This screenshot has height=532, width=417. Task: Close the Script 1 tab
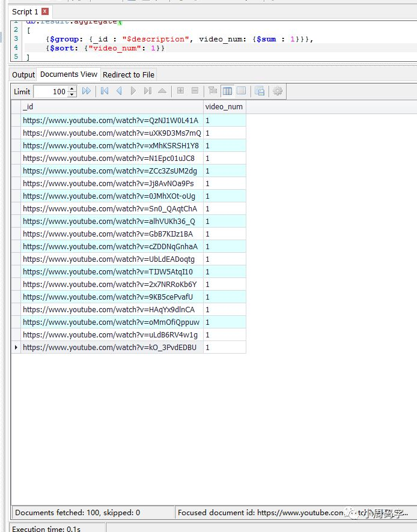[x=45, y=11]
